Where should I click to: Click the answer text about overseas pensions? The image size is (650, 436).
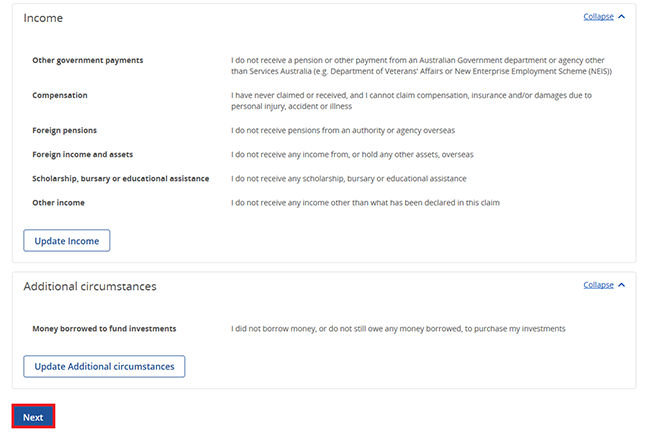click(x=343, y=131)
